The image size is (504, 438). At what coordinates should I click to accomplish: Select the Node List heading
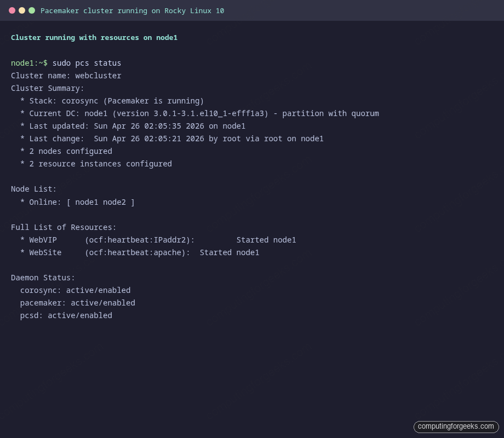coord(33,189)
